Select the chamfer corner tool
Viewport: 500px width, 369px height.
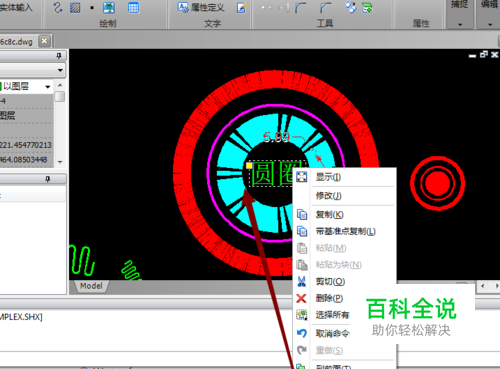click(326, 7)
